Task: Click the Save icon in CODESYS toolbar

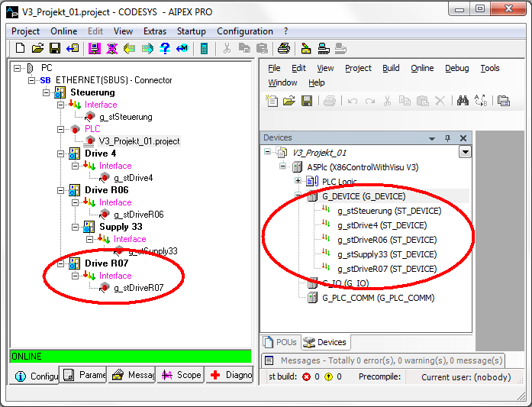Action: coord(307,101)
